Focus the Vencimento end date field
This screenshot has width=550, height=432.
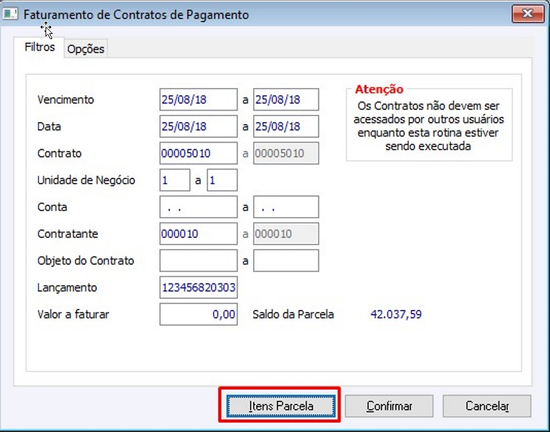click(286, 100)
